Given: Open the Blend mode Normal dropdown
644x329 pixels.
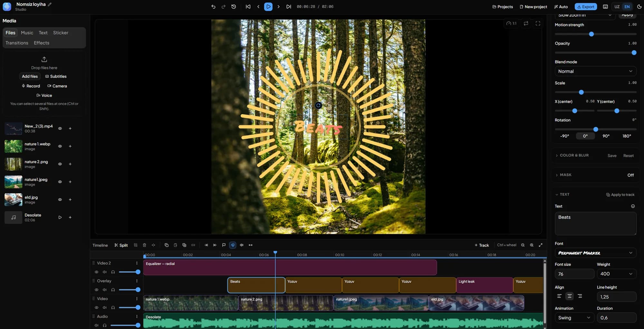Looking at the screenshot, I should click(x=595, y=71).
